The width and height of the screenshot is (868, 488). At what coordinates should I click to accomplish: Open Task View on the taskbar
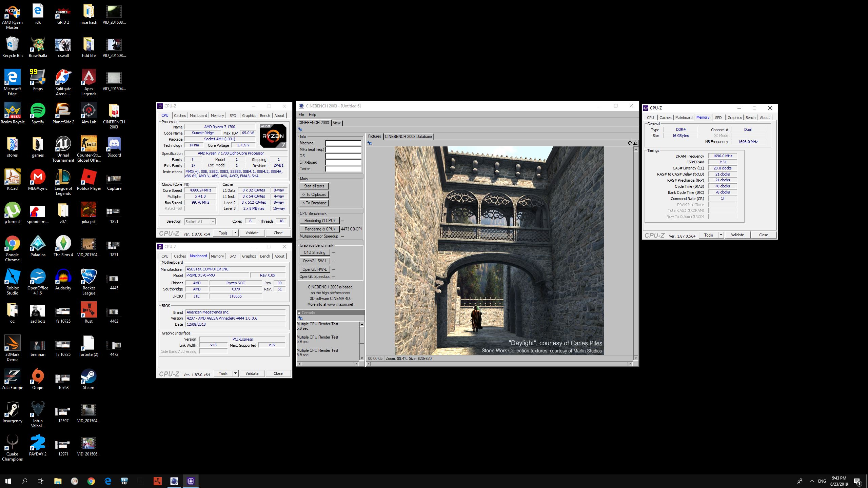click(41, 481)
